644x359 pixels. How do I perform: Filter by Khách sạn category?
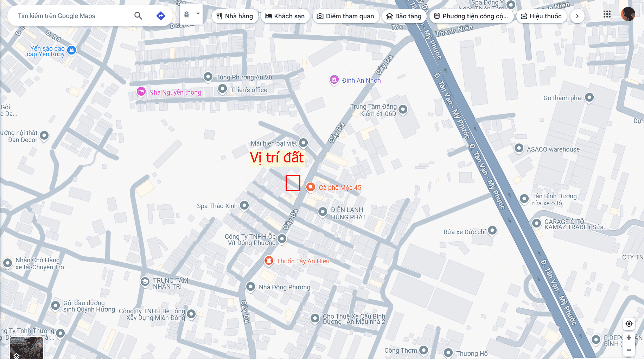tap(285, 16)
